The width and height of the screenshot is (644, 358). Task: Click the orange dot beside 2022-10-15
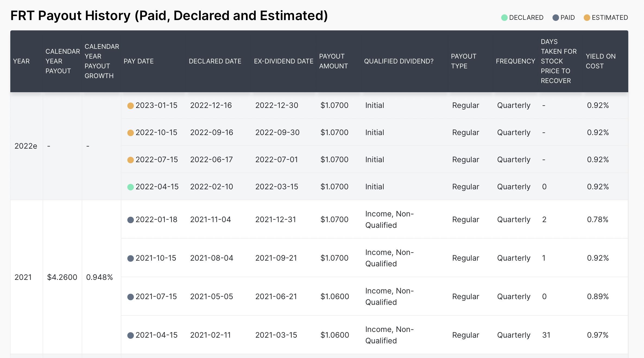pyautogui.click(x=131, y=133)
